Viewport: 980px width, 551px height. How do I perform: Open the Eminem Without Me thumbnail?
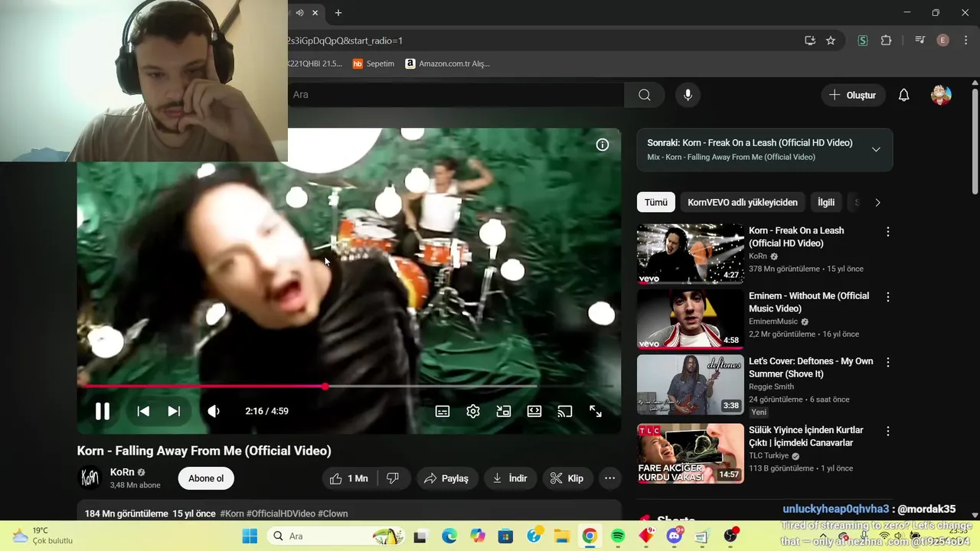coord(691,319)
